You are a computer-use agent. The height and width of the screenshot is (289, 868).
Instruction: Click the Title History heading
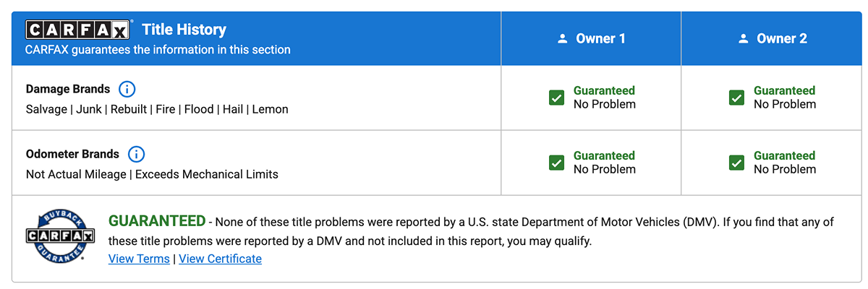184,30
